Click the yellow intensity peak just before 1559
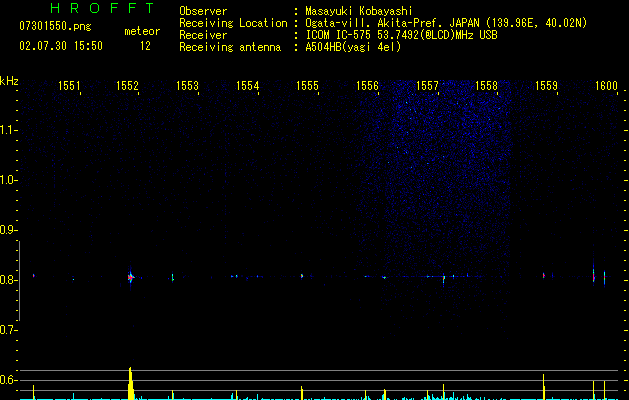This screenshot has width=629, height=400. tap(544, 387)
